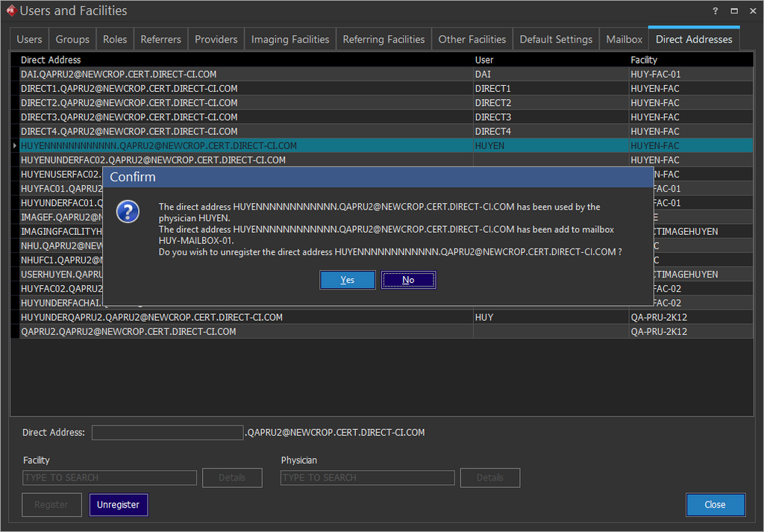Viewport: 764px width, 532px height.
Task: Click Yes to confirm unregistering
Action: point(347,280)
